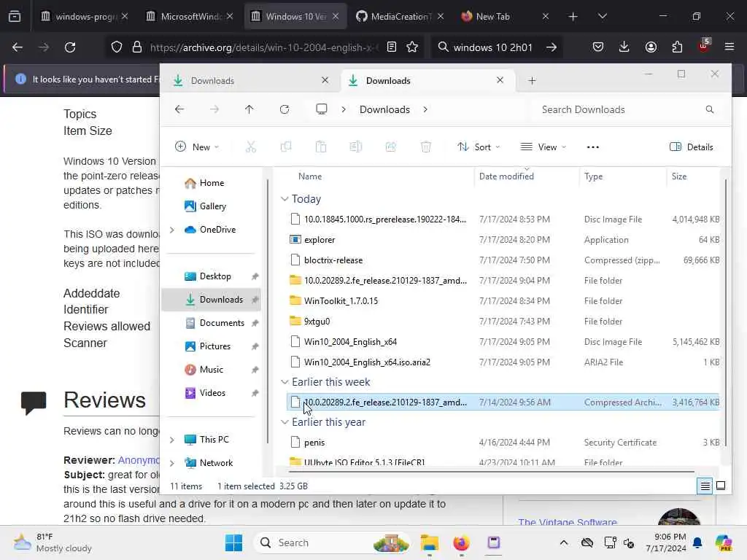
Task: Bookmark this page with the star icon
Action: click(412, 47)
